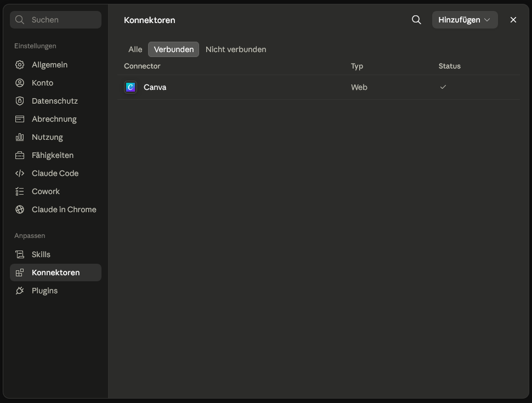
Task: Click the Status column header
Action: 449,66
